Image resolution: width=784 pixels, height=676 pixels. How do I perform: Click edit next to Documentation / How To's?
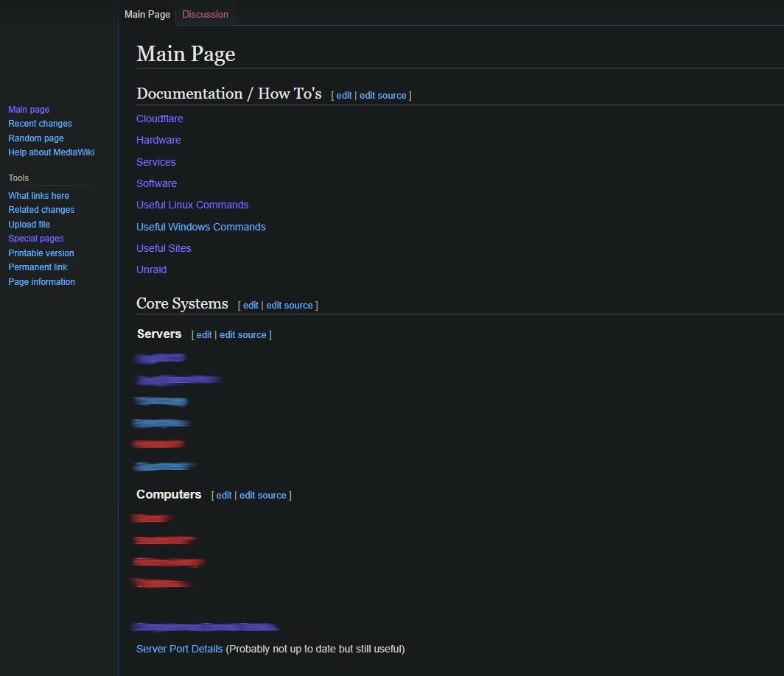344,96
